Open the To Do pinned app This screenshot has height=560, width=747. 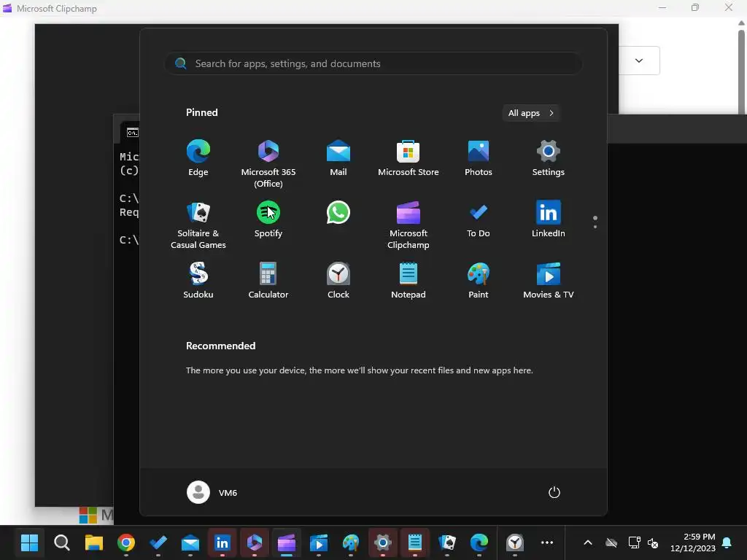click(479, 219)
